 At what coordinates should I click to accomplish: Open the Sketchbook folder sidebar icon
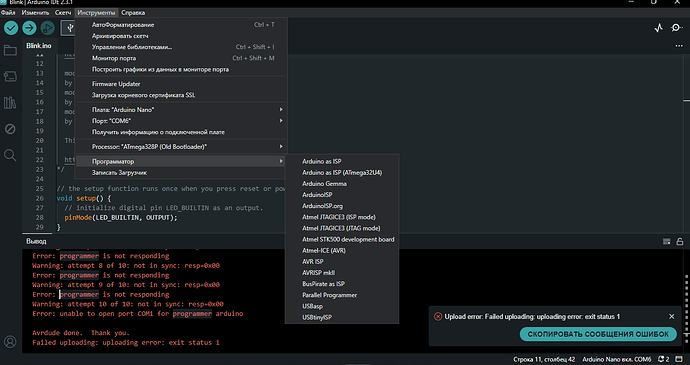pyautogui.click(x=10, y=50)
